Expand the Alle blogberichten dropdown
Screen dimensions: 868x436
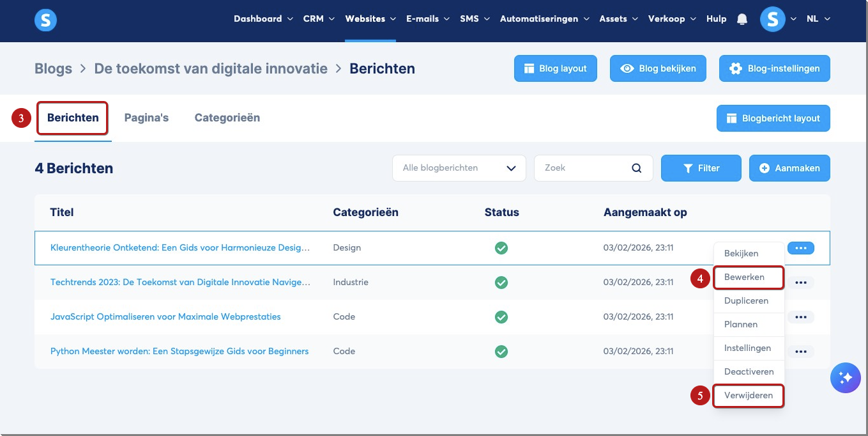pyautogui.click(x=459, y=168)
